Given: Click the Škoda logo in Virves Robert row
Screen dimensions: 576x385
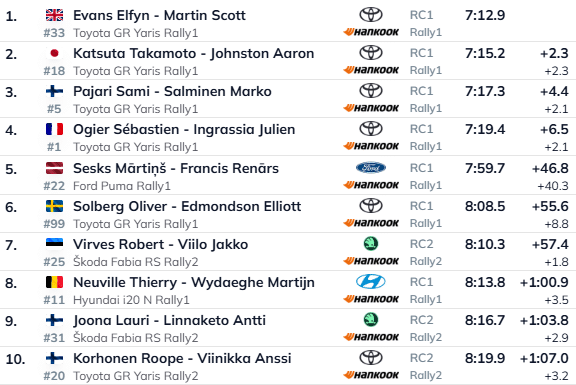Looking at the screenshot, I should pyautogui.click(x=371, y=244).
